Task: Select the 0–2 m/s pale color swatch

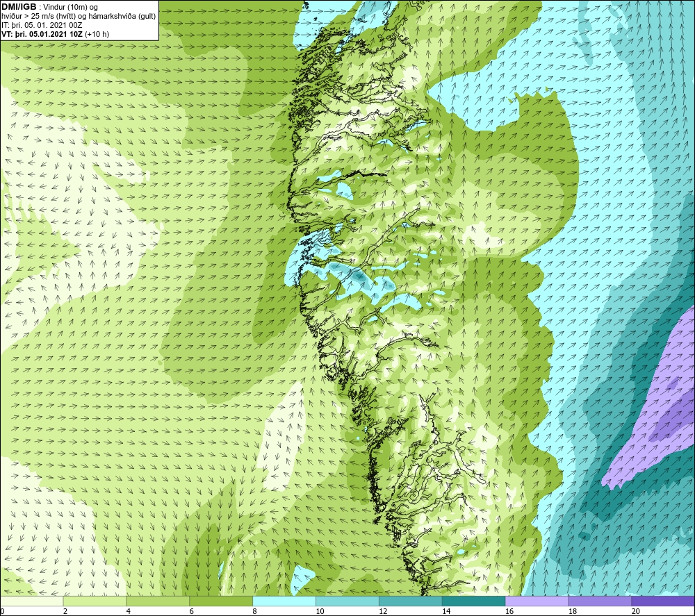Action: [x=31, y=601]
